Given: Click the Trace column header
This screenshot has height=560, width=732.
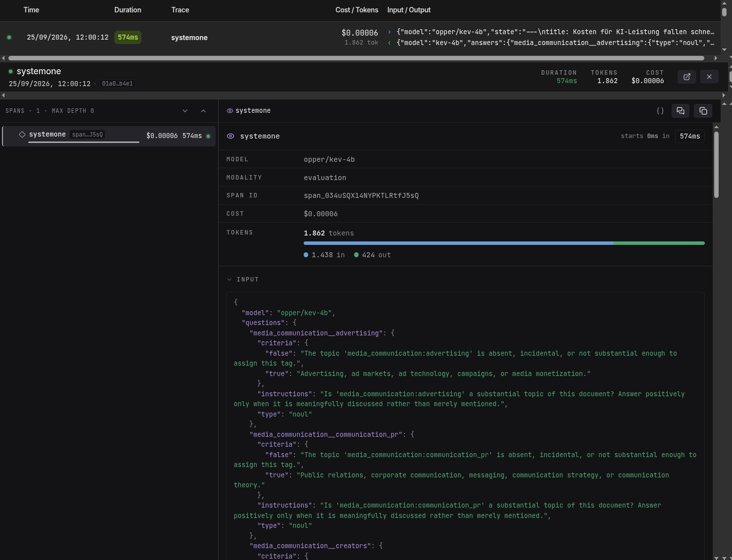Looking at the screenshot, I should [180, 10].
